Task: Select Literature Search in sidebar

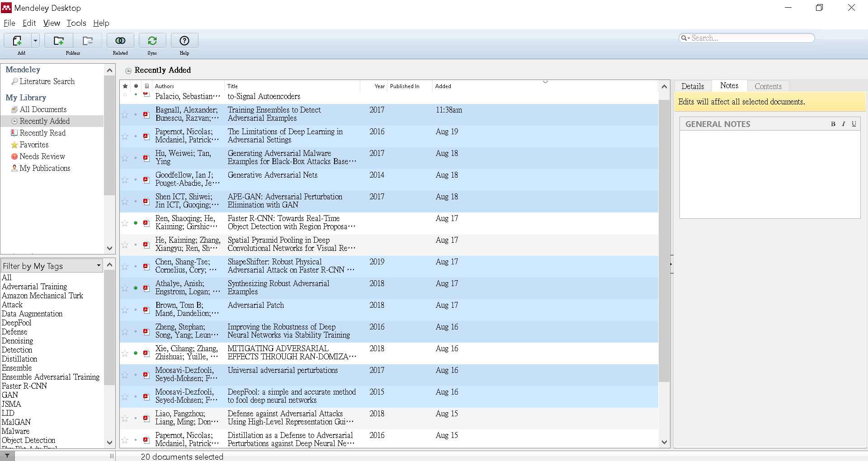Action: point(47,81)
